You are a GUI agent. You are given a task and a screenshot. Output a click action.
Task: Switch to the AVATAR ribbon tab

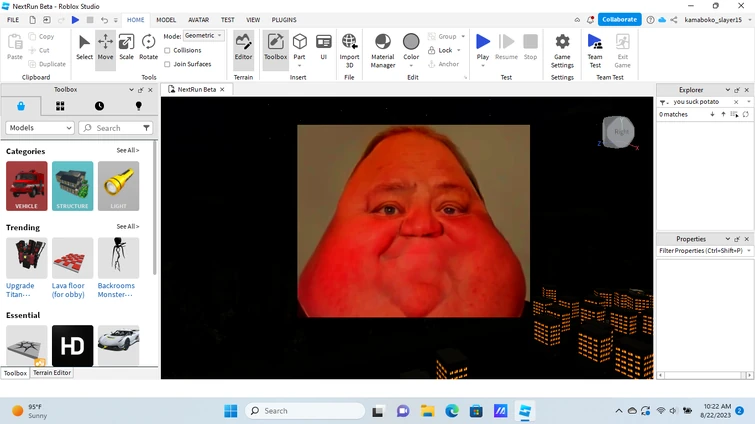[199, 20]
